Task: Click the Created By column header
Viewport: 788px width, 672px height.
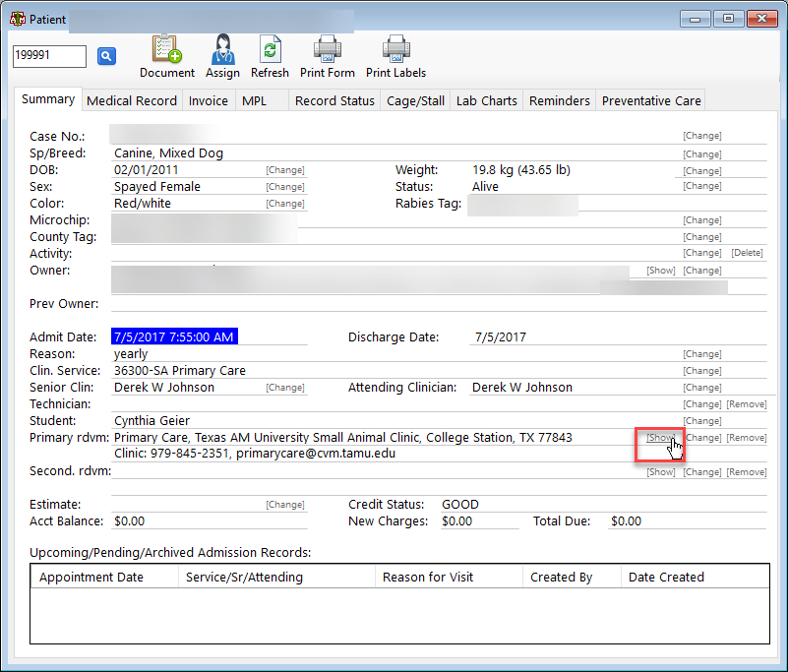Action: pyautogui.click(x=573, y=577)
